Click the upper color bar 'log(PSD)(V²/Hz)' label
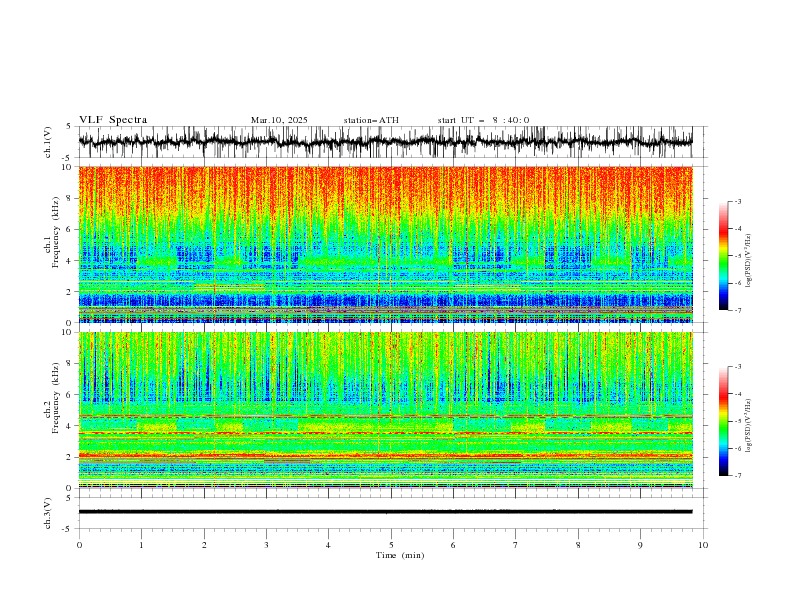Image resolution: width=792 pixels, height=612 pixels. 748,261
